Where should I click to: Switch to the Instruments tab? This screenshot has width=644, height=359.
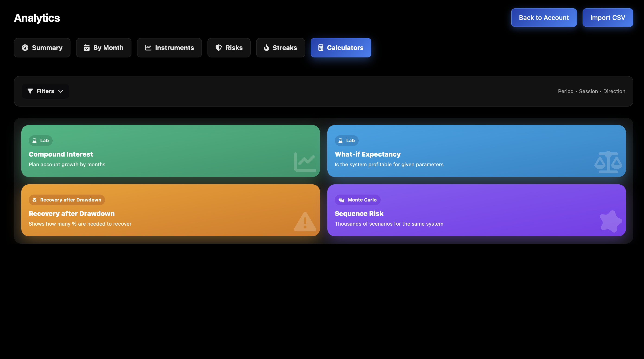pos(169,48)
